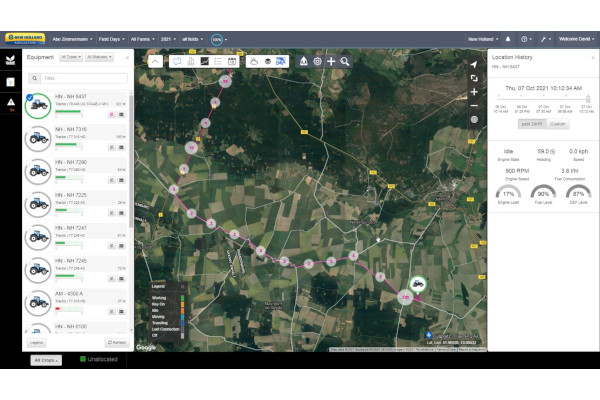Screen dimensions: 600x400
Task: Close the Equipment panel
Action: coord(127,58)
